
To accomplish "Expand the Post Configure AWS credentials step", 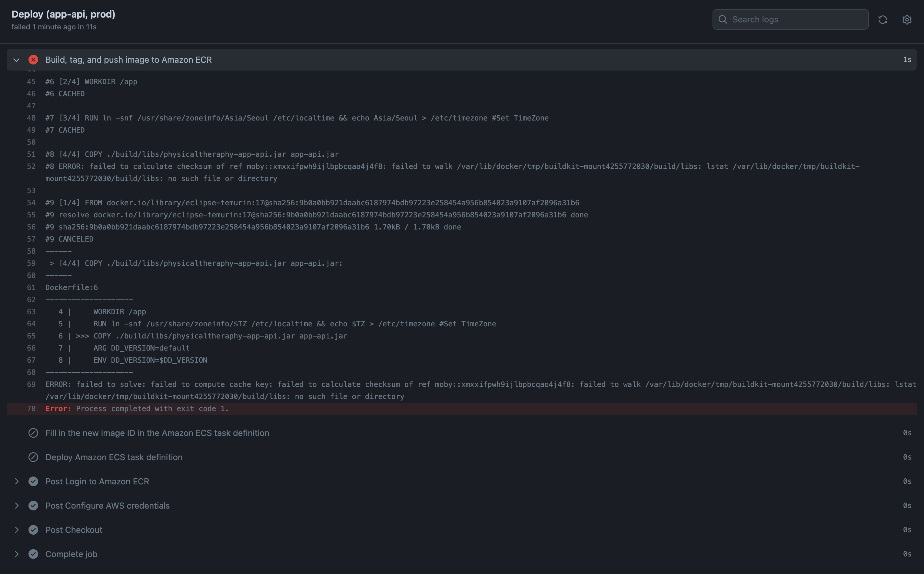I will (17, 506).
